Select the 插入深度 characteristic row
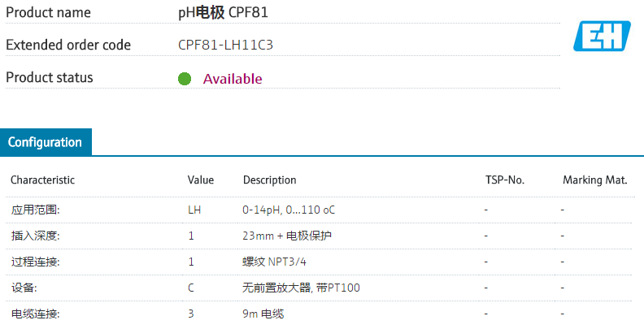The image size is (644, 329). tap(36, 236)
